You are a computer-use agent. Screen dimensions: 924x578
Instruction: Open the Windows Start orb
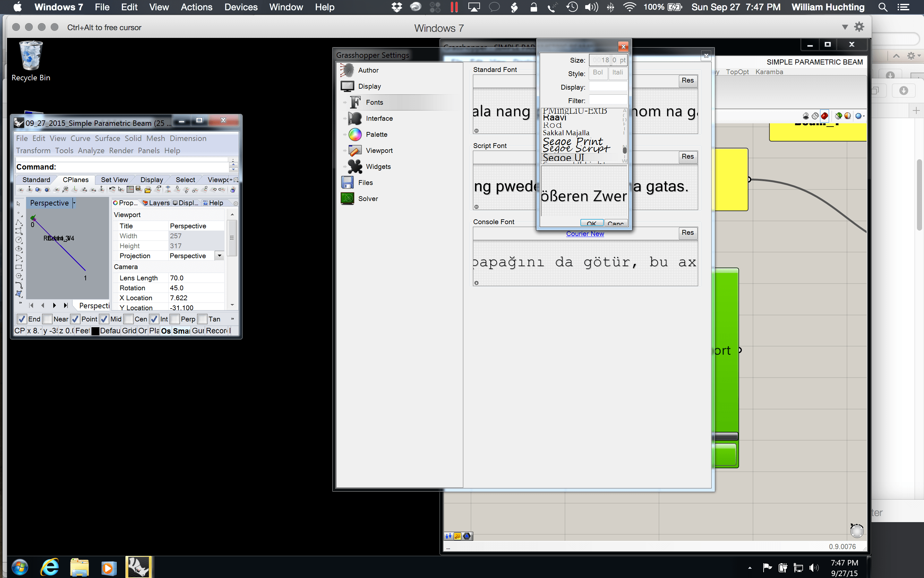coord(20,567)
